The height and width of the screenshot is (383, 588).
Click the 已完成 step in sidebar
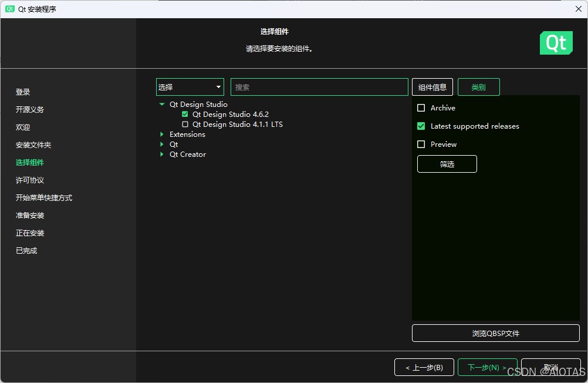pyautogui.click(x=26, y=251)
